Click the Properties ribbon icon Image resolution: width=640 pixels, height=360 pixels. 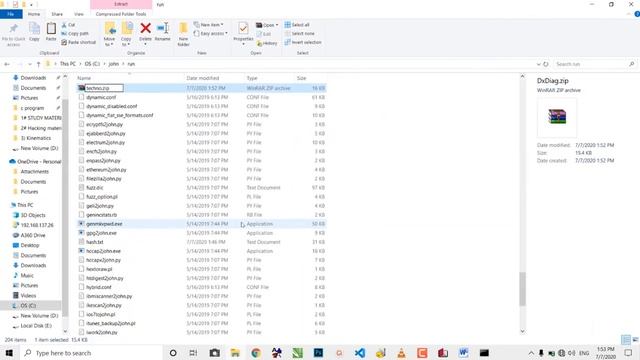[243, 29]
